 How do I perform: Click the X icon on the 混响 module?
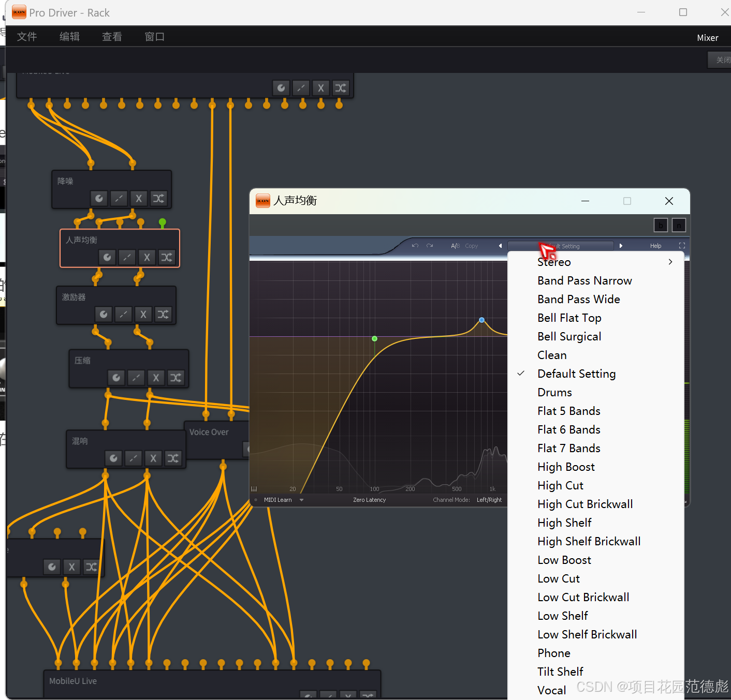click(153, 458)
